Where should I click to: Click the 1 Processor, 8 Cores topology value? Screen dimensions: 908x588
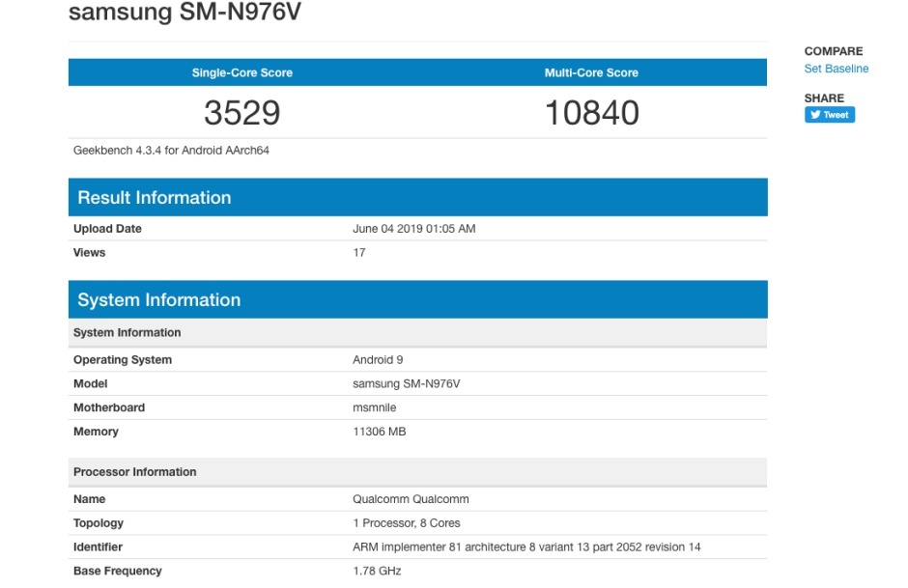[x=407, y=523]
